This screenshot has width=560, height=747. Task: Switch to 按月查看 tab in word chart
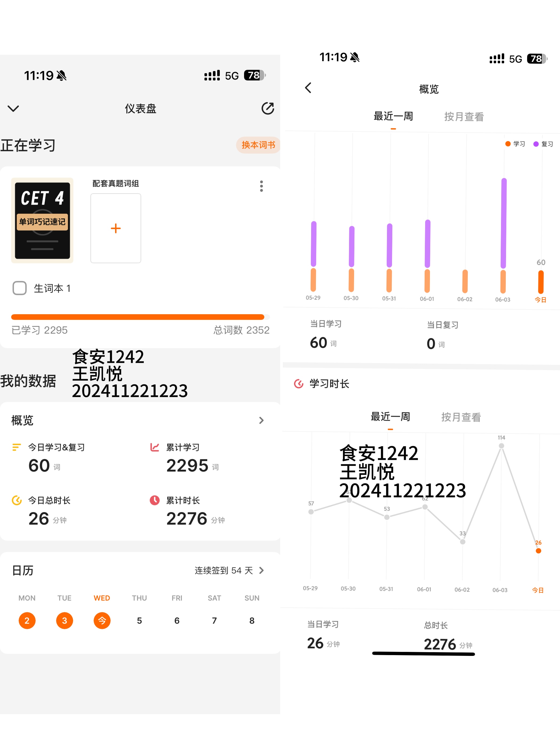[x=464, y=117]
